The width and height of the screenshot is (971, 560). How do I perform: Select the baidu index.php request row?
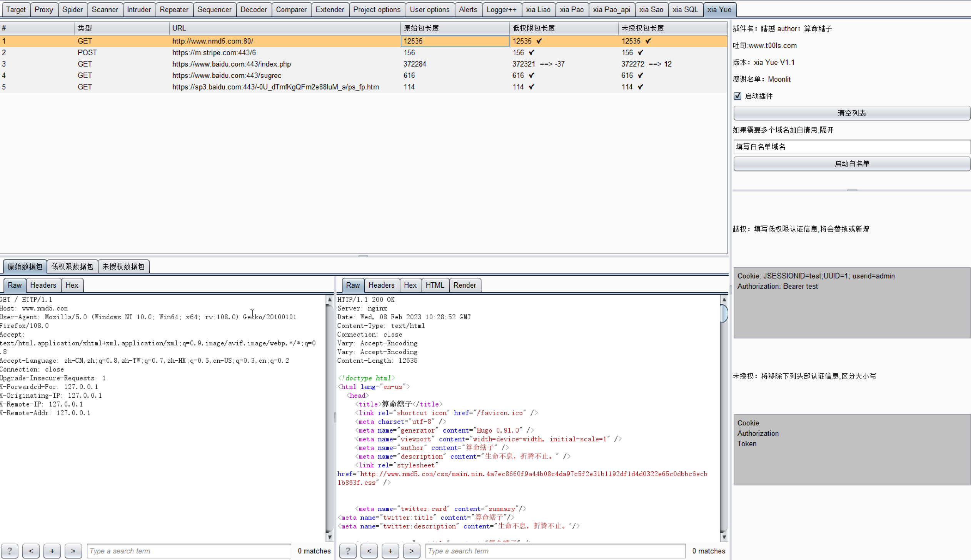coord(231,64)
